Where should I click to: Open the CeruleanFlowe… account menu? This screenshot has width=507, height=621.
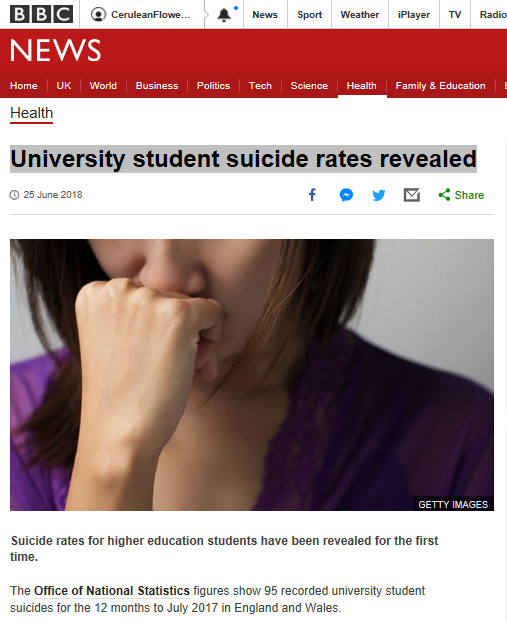click(x=141, y=15)
